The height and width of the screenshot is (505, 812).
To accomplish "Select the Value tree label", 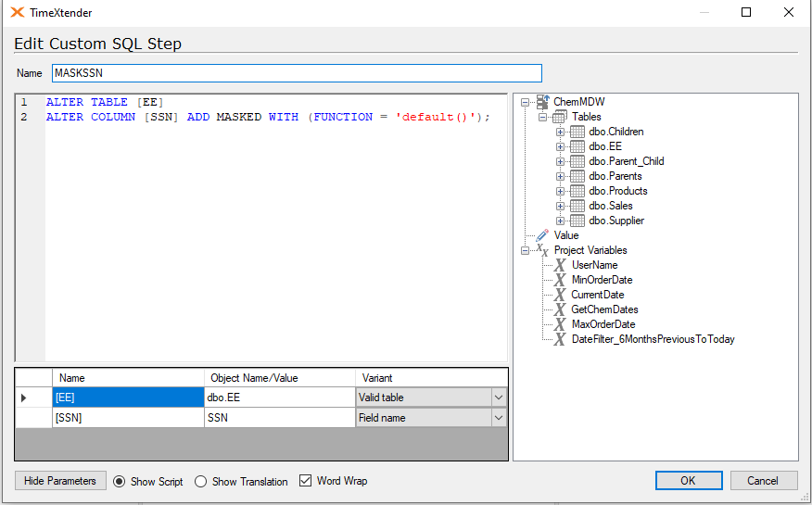I will (x=566, y=235).
